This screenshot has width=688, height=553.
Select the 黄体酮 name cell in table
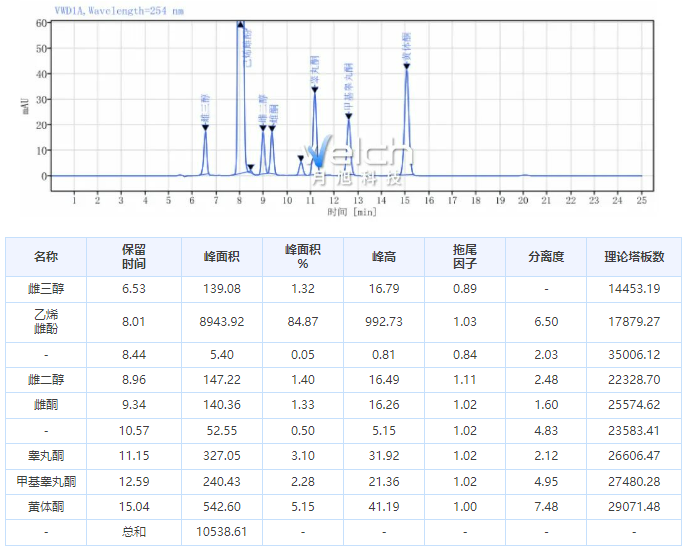46,507
